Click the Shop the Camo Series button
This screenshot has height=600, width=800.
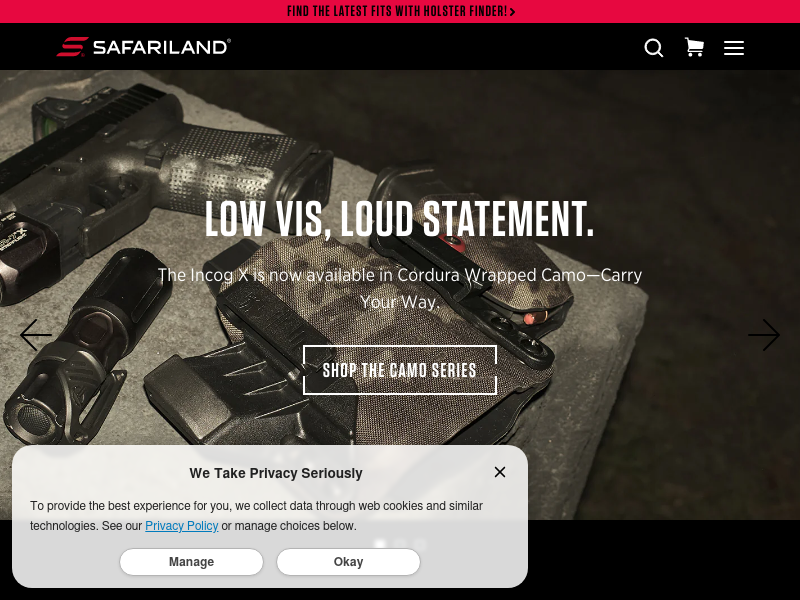(399, 370)
